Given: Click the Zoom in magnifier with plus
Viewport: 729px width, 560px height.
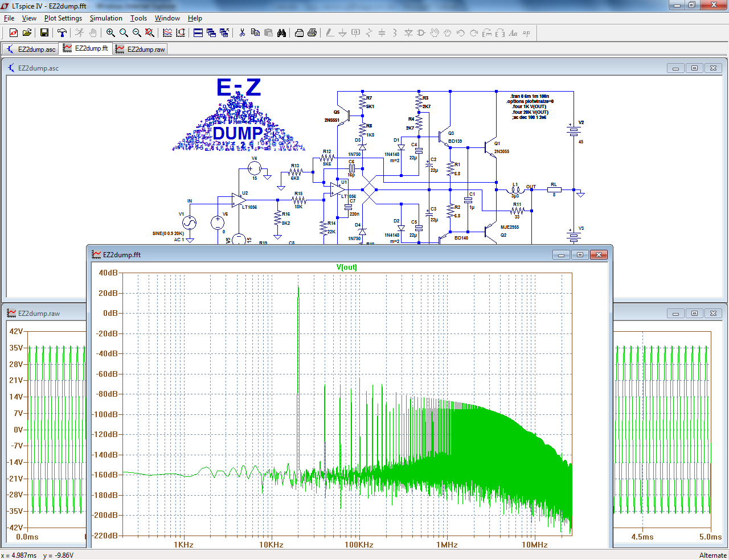Looking at the screenshot, I should coord(110,33).
